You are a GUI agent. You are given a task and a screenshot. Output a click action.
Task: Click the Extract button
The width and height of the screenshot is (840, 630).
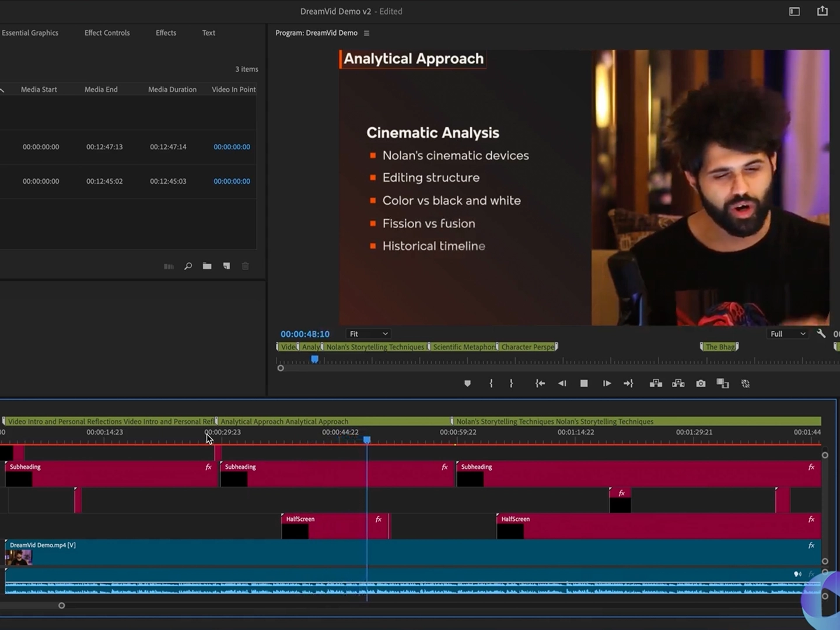click(x=678, y=383)
